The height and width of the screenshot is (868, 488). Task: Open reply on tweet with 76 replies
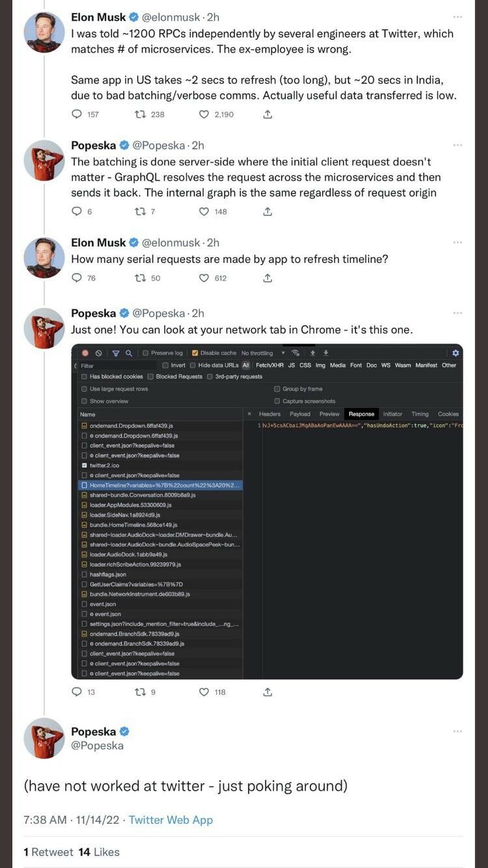[x=77, y=278]
